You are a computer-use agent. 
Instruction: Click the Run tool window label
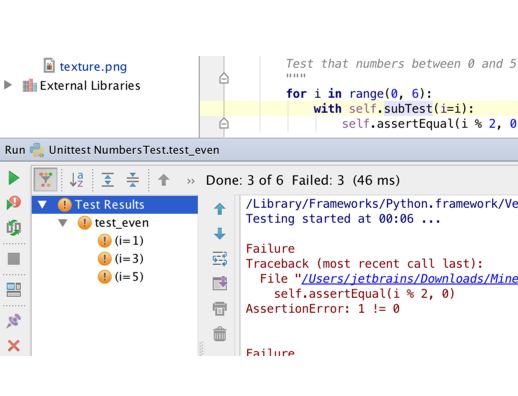point(15,150)
